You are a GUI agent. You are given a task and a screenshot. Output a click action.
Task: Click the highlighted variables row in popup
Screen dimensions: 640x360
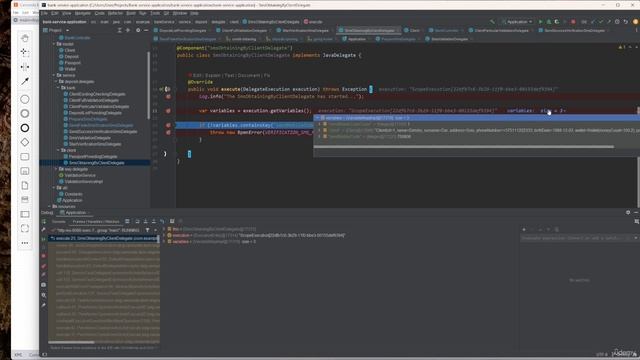pos(476,118)
